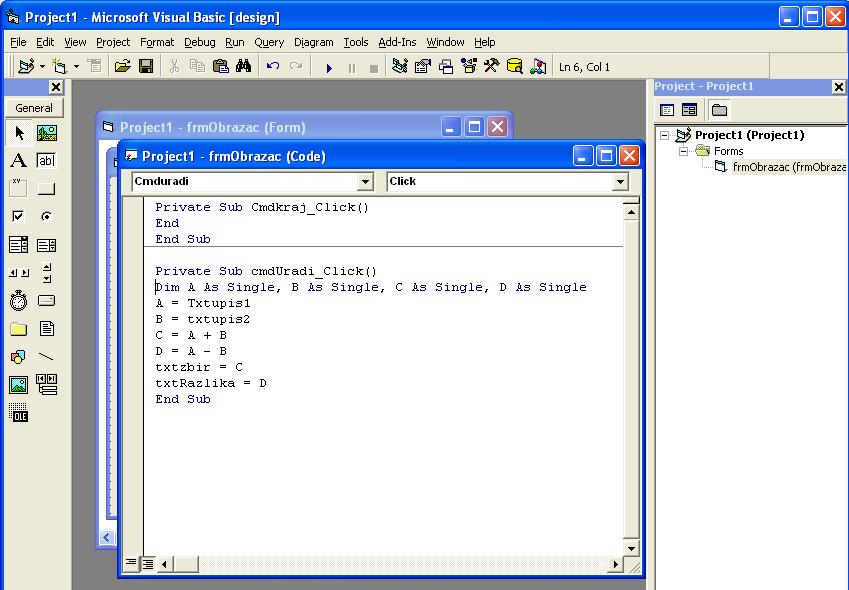Open the Debug menu
849x590 pixels.
coord(200,42)
